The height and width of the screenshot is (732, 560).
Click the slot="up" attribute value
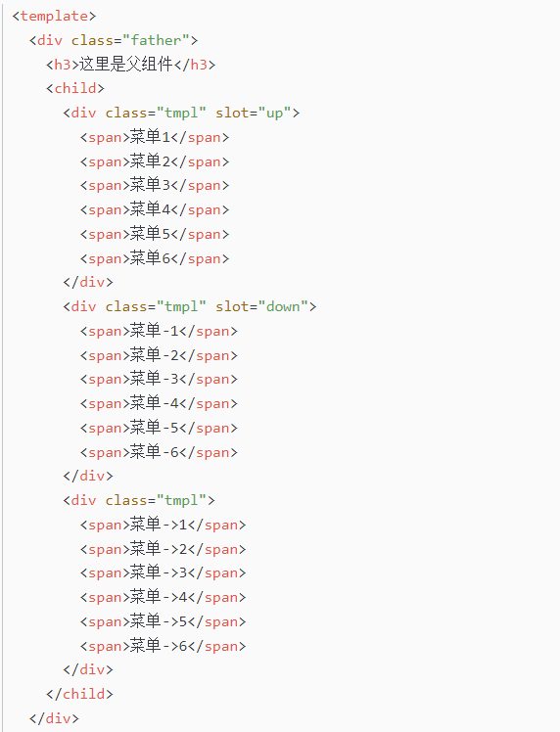tap(274, 113)
